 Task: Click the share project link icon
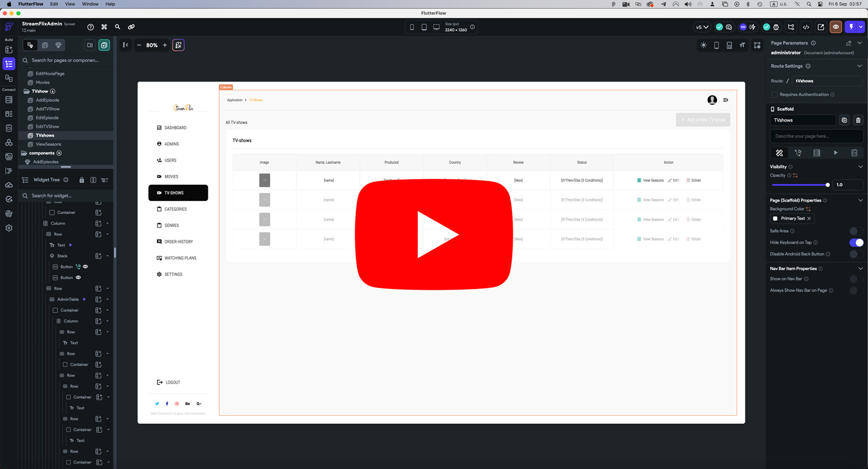pos(131,27)
